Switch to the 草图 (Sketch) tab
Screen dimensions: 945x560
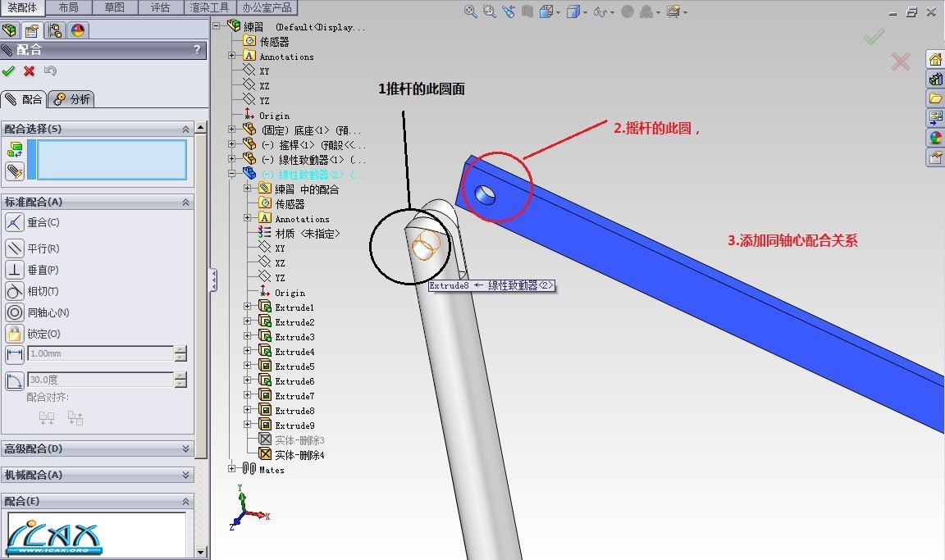[115, 7]
